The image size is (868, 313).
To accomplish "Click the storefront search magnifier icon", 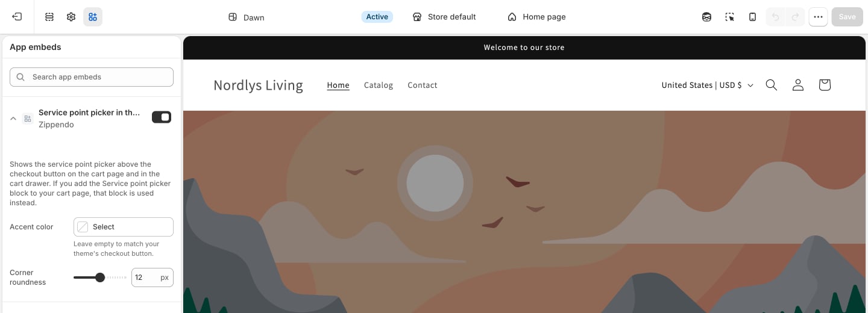I will coord(771,85).
